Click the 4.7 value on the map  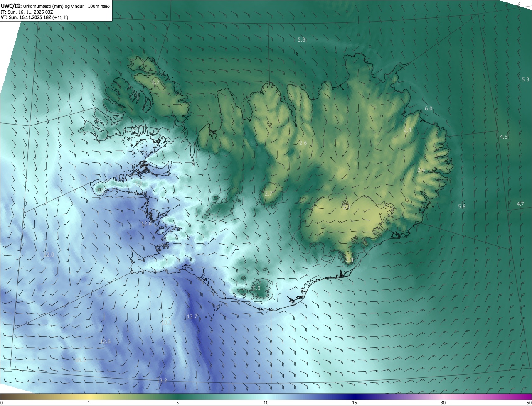coord(520,204)
